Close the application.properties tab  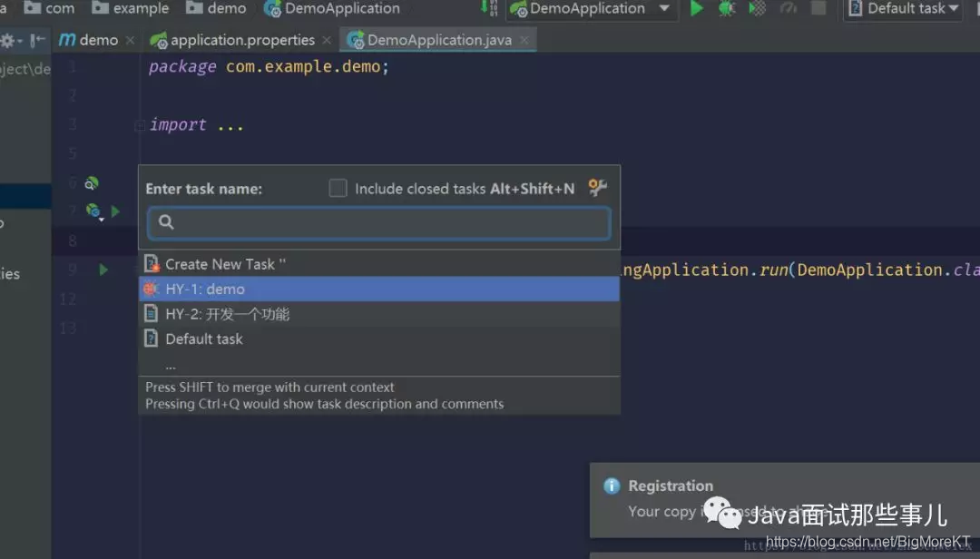327,41
